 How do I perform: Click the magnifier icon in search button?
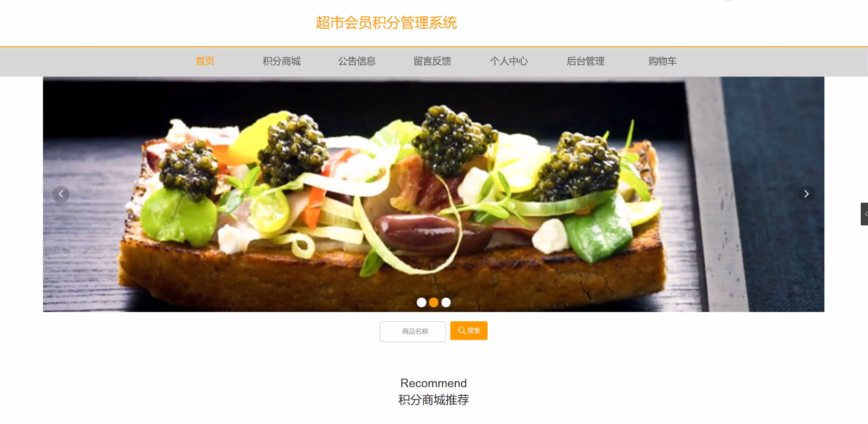(461, 330)
